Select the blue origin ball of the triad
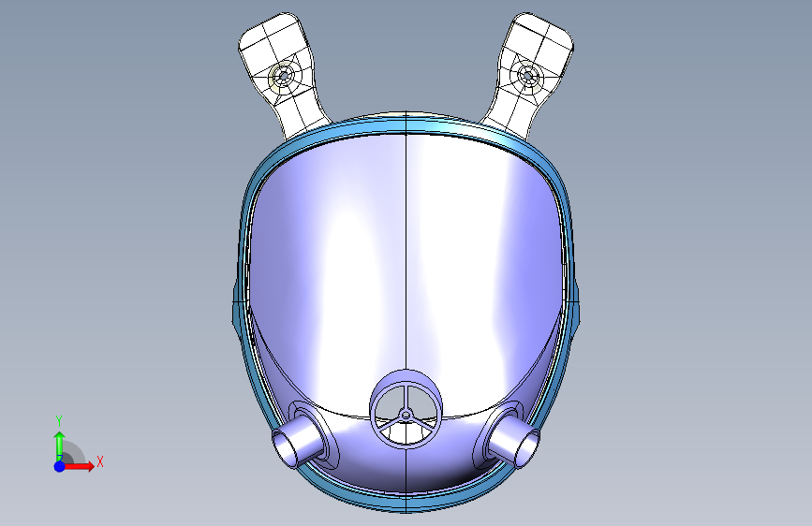The height and width of the screenshot is (526, 812). [x=60, y=466]
